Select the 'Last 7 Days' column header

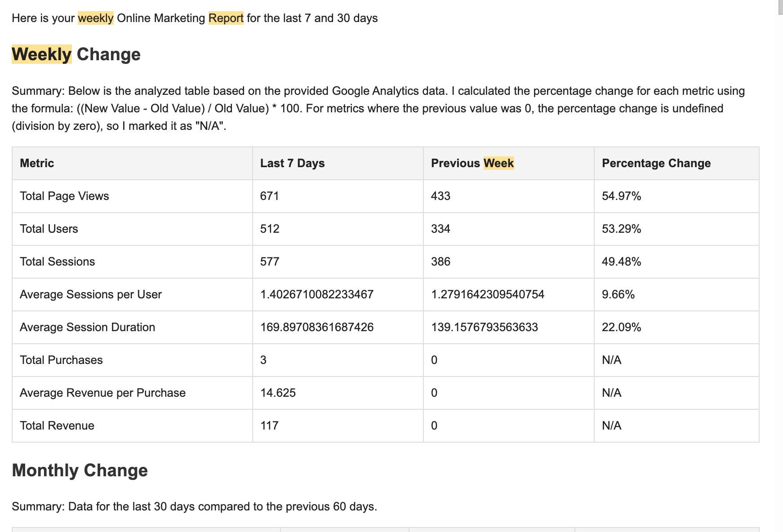292,163
